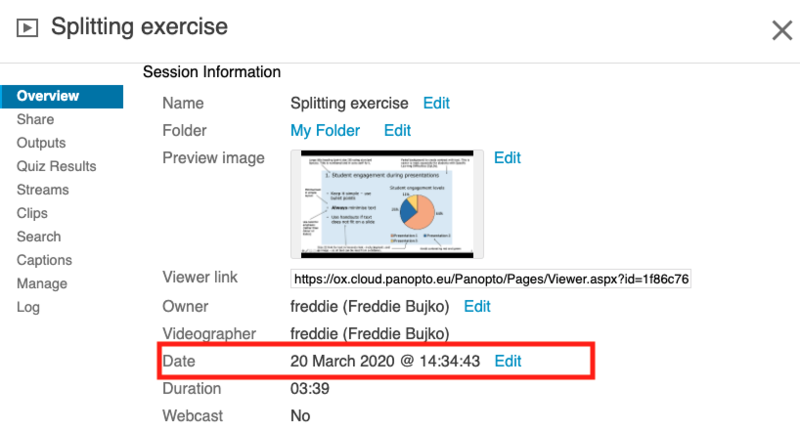Open the Captions tab

coord(44,260)
